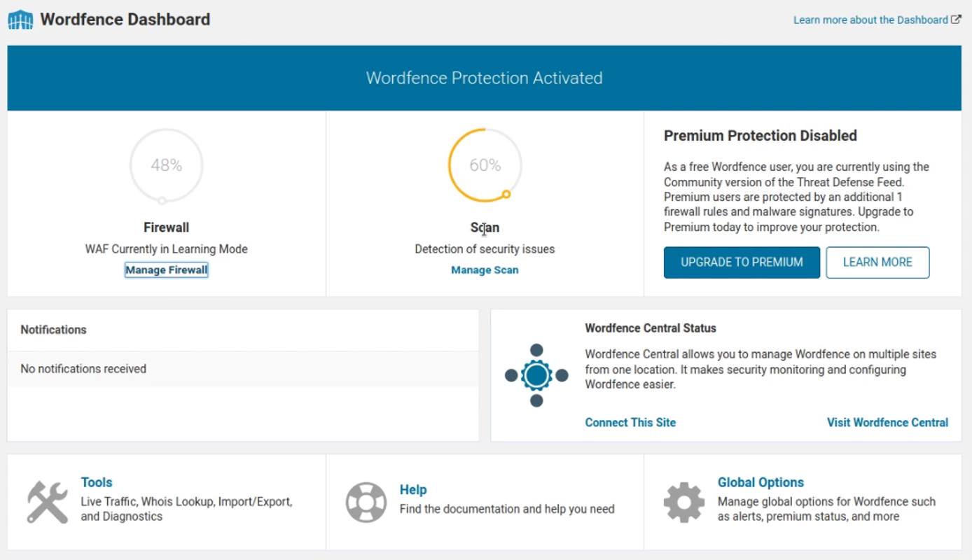Image resolution: width=972 pixels, height=560 pixels.
Task: Open Manage Scan
Action: (485, 269)
